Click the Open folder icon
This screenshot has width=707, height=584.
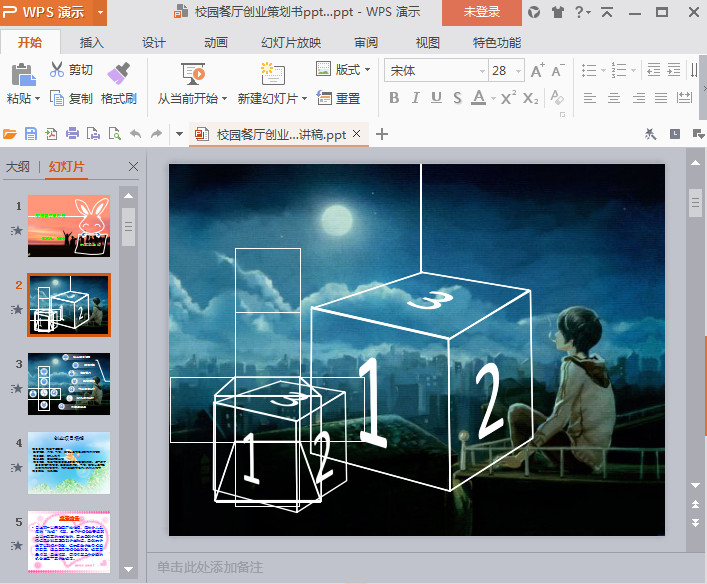(10, 134)
